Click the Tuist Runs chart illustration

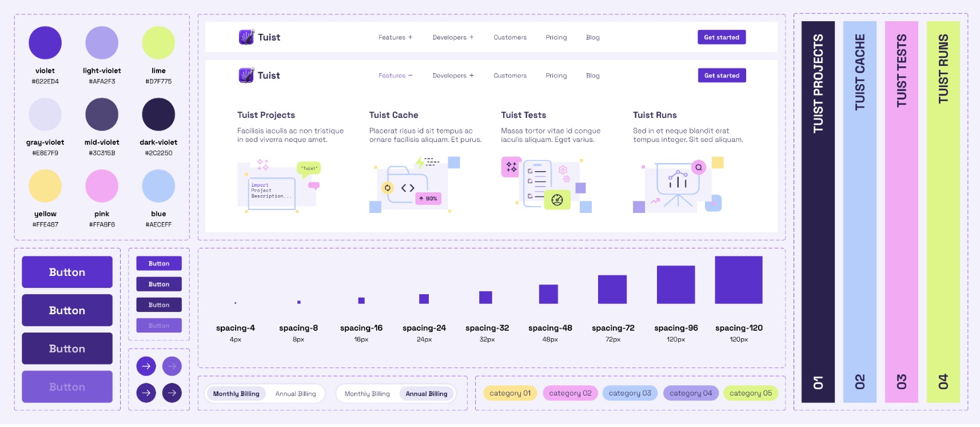(x=678, y=184)
